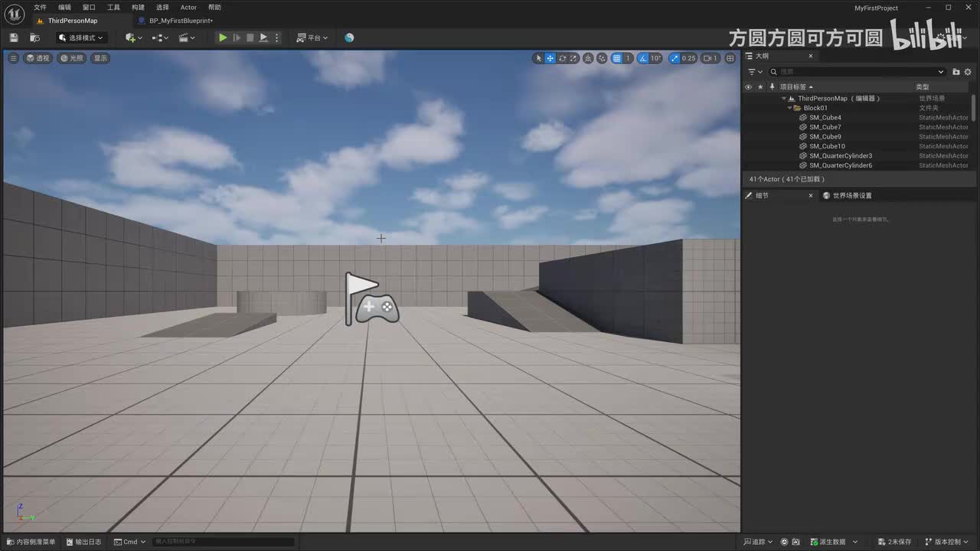Activate the Scale tool in viewport
The image size is (980, 551).
pyautogui.click(x=573, y=58)
